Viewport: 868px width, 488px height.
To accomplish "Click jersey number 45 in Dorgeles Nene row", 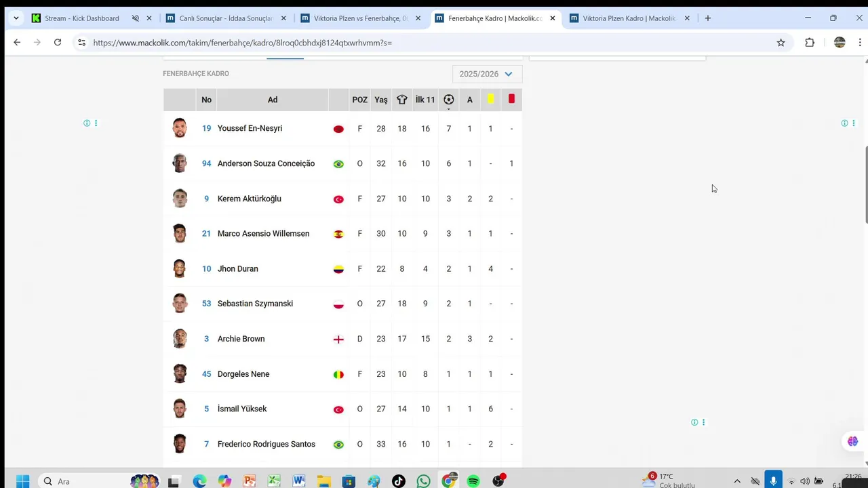I will 206,374.
